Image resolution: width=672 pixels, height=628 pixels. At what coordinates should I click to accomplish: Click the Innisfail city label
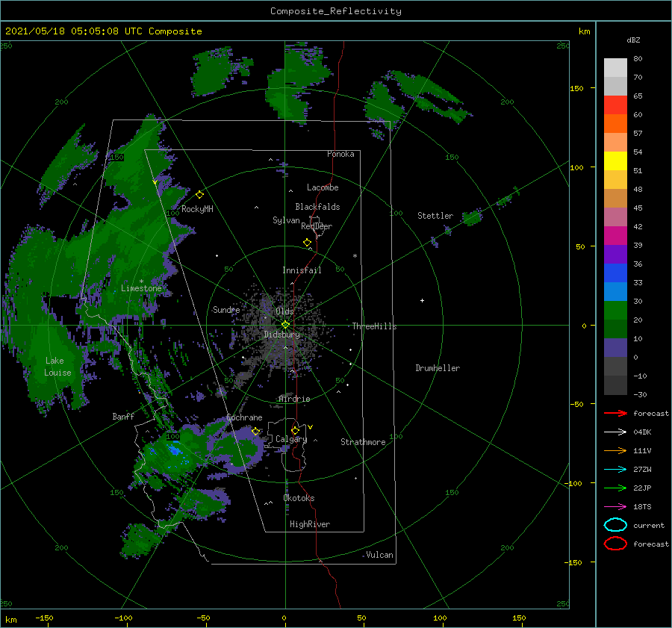[x=302, y=270]
